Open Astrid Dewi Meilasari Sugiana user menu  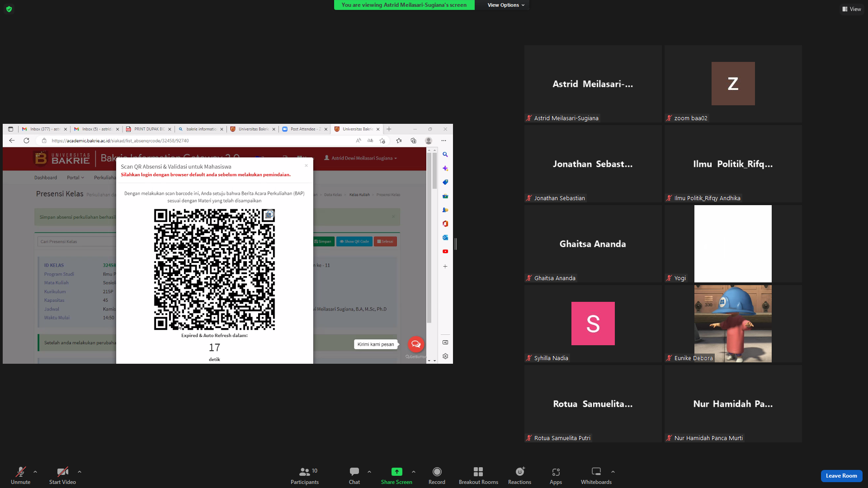point(361,158)
